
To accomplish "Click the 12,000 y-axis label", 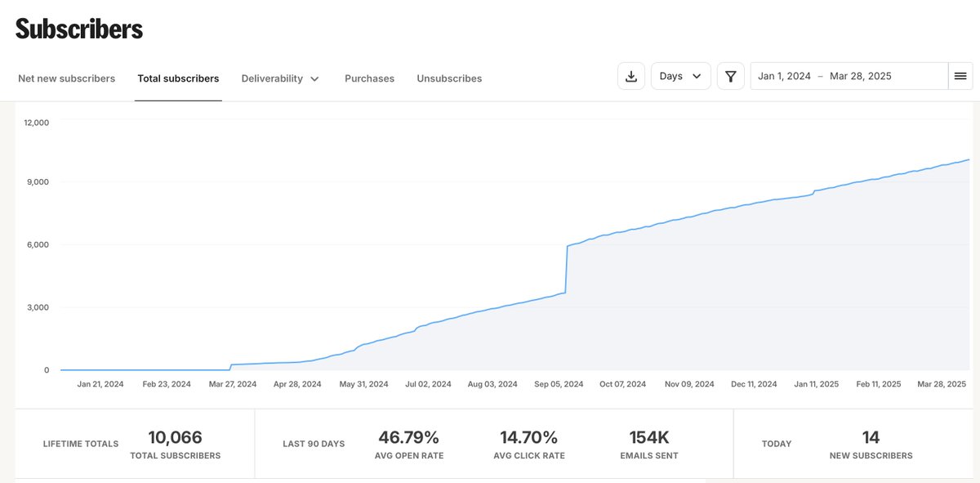I will click(37, 123).
